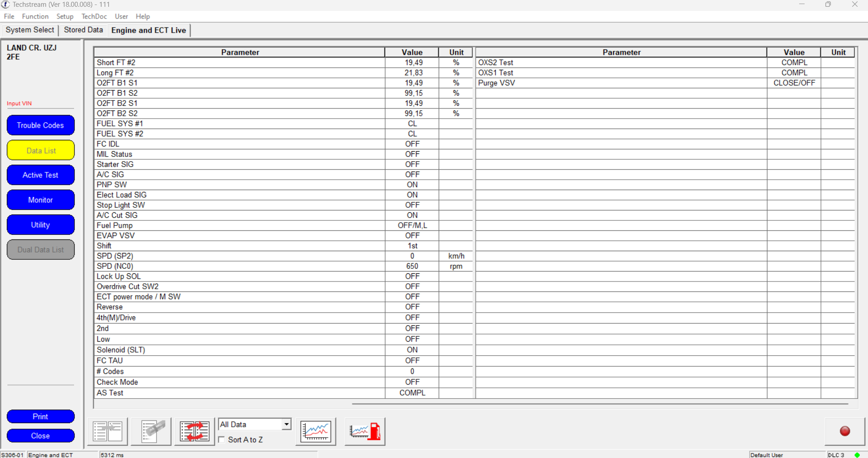Start recording with the red circle button

coord(845,431)
